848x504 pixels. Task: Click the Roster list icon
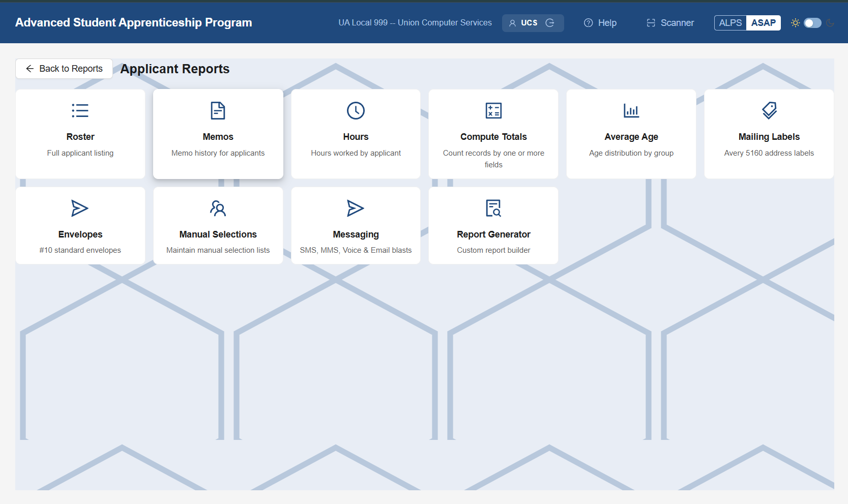point(80,110)
